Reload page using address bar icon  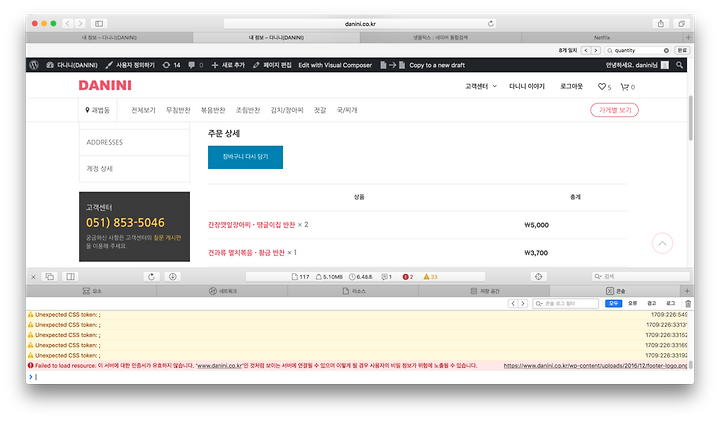[490, 23]
